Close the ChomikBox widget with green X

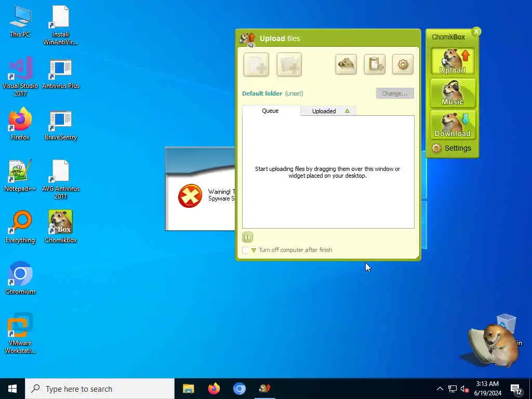[476, 32]
